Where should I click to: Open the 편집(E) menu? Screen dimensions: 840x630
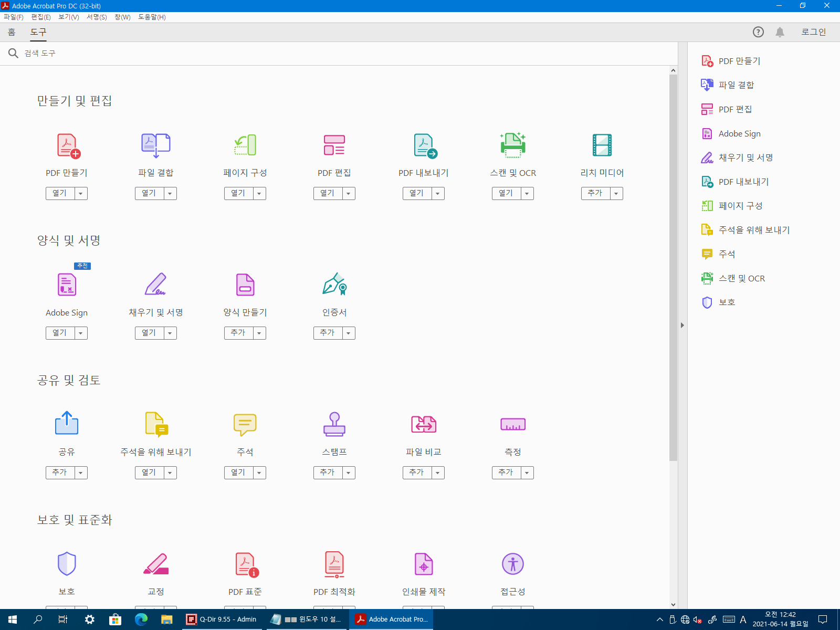pos(41,17)
